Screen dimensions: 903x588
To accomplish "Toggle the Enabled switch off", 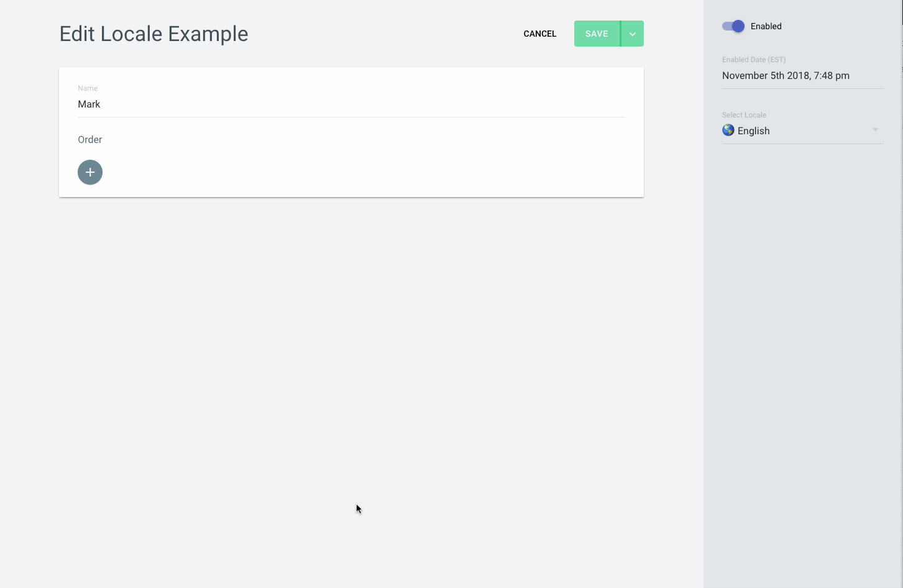I will [x=733, y=26].
